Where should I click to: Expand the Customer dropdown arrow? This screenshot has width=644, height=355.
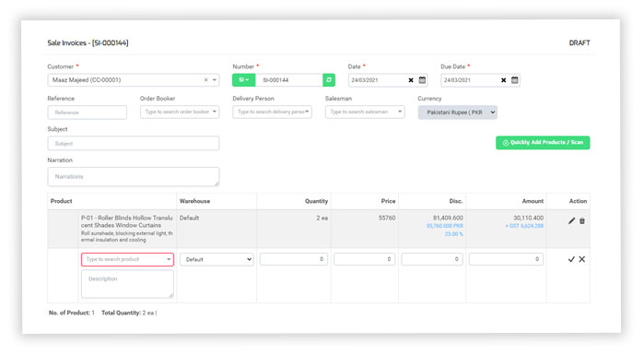click(x=215, y=80)
